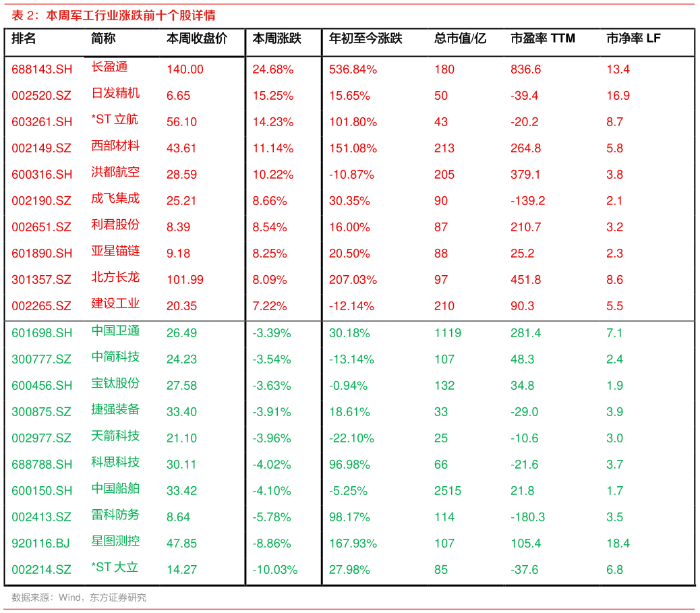Select the weekly change 15.25%

coord(272,96)
